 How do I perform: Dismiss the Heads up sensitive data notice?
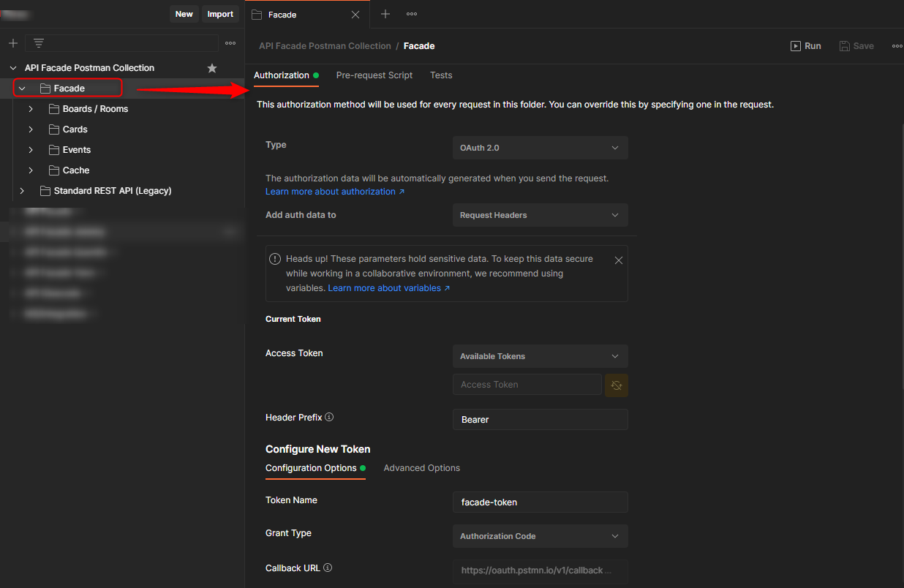coord(619,260)
